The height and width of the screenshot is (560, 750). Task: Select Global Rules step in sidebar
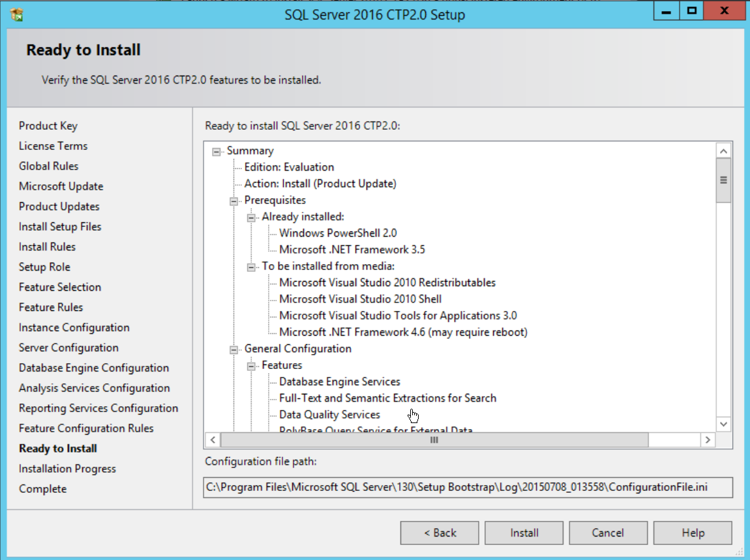49,166
